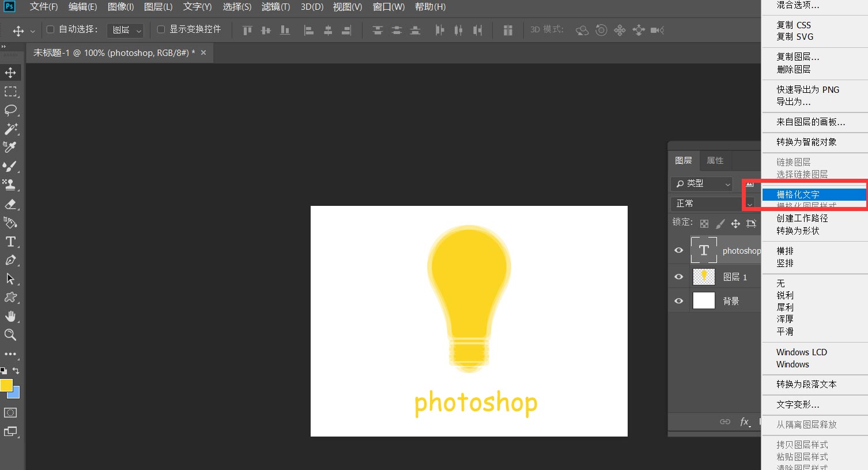The width and height of the screenshot is (868, 470).
Task: Enable the 显示变换控件 checkbox
Action: (161, 29)
